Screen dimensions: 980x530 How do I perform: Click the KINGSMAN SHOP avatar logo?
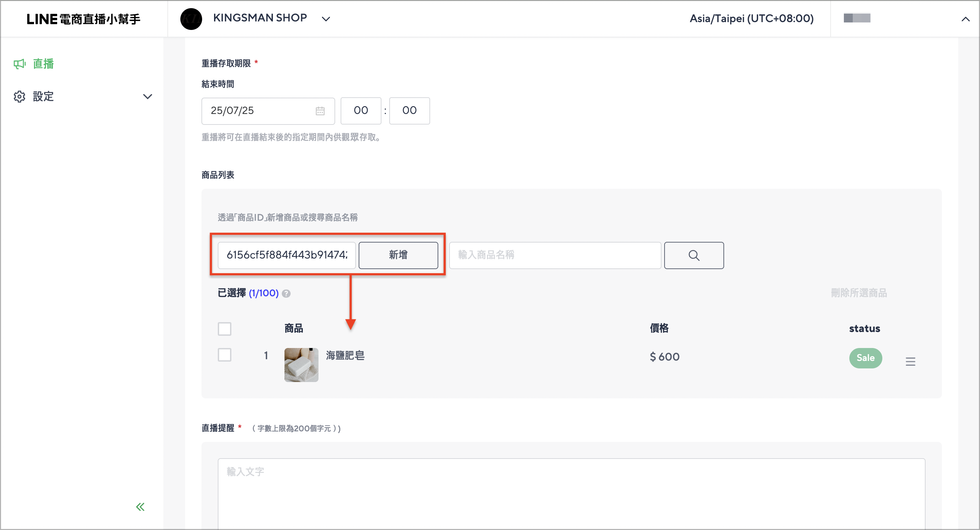tap(191, 19)
